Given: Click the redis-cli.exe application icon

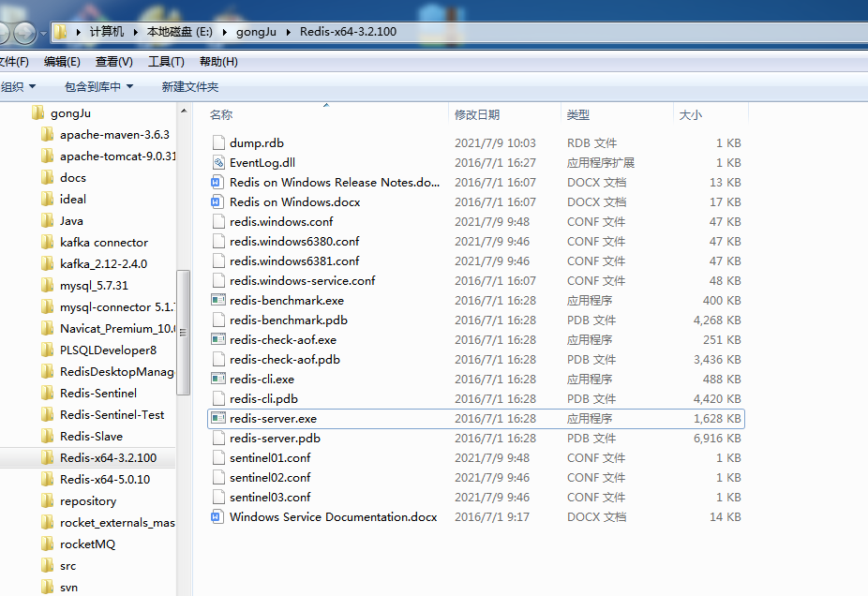Looking at the screenshot, I should (218, 380).
